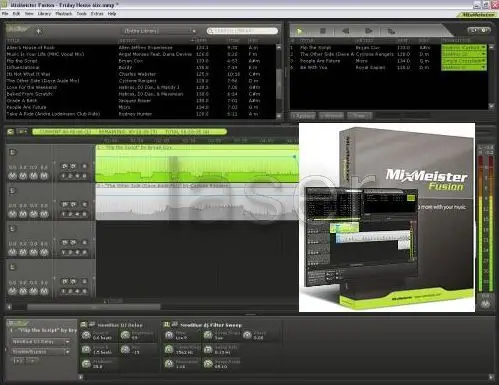This screenshot has height=385, width=499.
Task: Click the Stop button in transport controls
Action: (x=323, y=31)
